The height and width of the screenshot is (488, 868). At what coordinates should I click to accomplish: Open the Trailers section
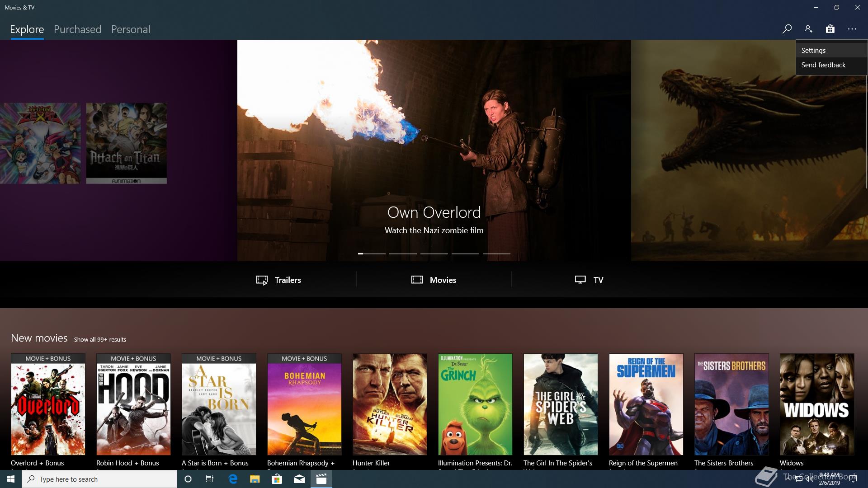[x=278, y=280]
